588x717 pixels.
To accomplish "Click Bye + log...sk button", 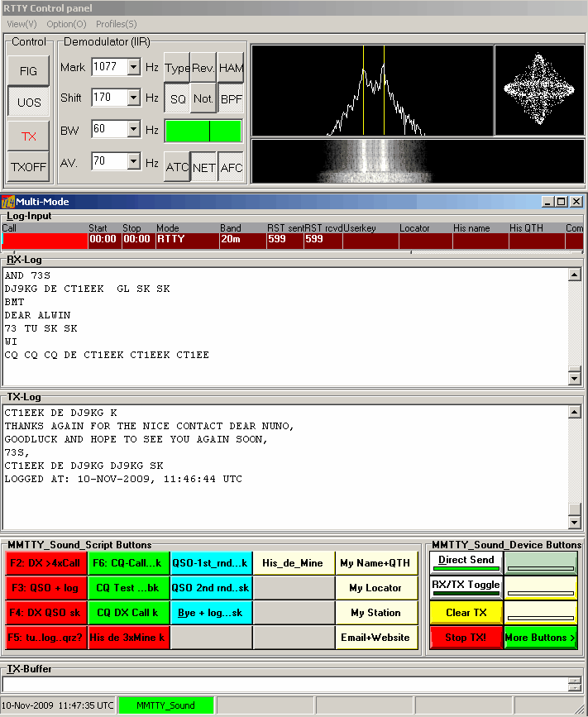I will (x=211, y=612).
